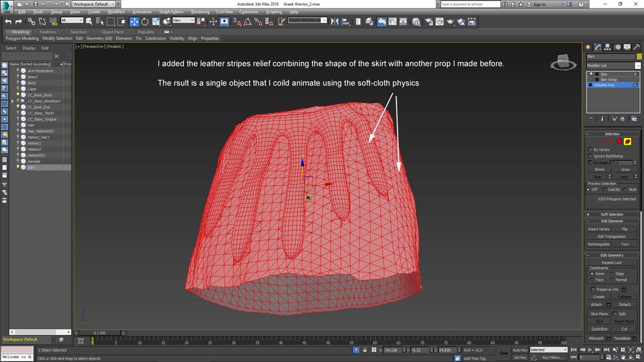Open Select by Name dialog icon
This screenshot has width=644, height=362.
click(100, 22)
